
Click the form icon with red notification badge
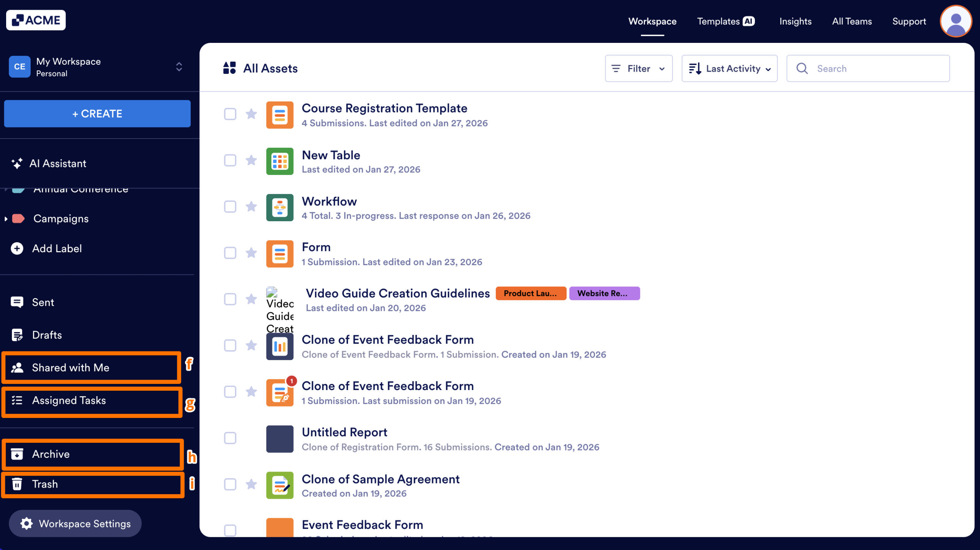point(280,393)
